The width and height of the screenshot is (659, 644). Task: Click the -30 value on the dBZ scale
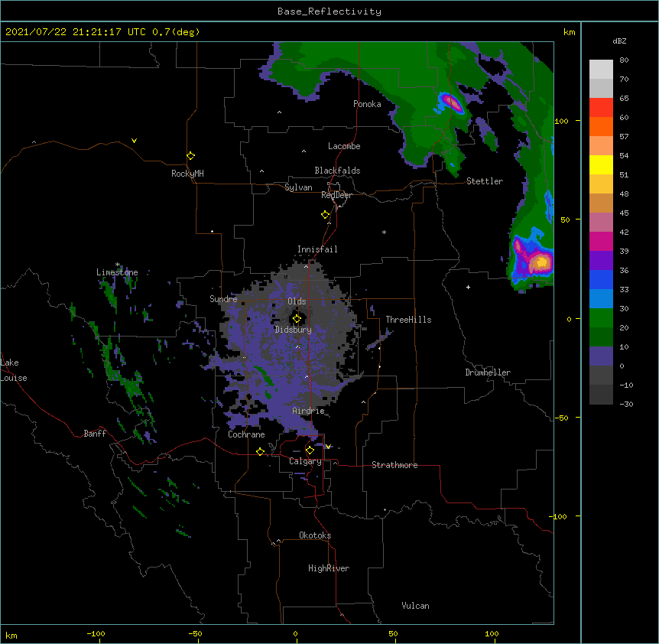[x=626, y=404]
